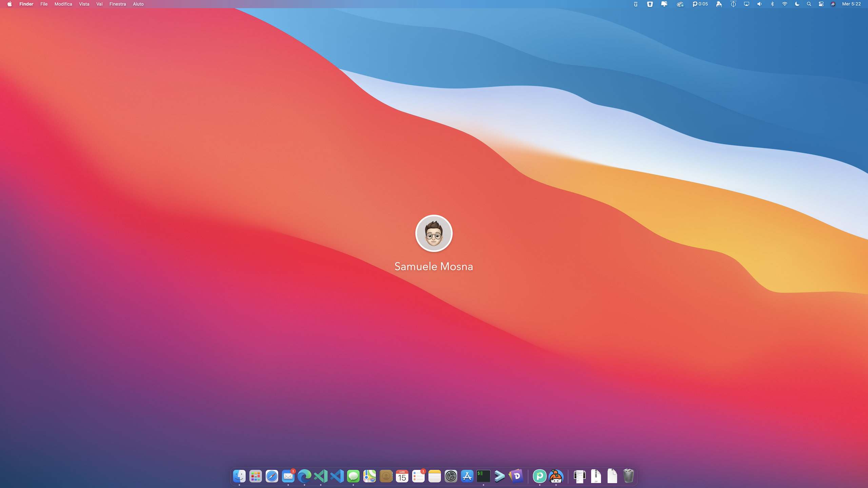Open Launchpad from the Dock
The image size is (868, 488).
click(x=255, y=476)
